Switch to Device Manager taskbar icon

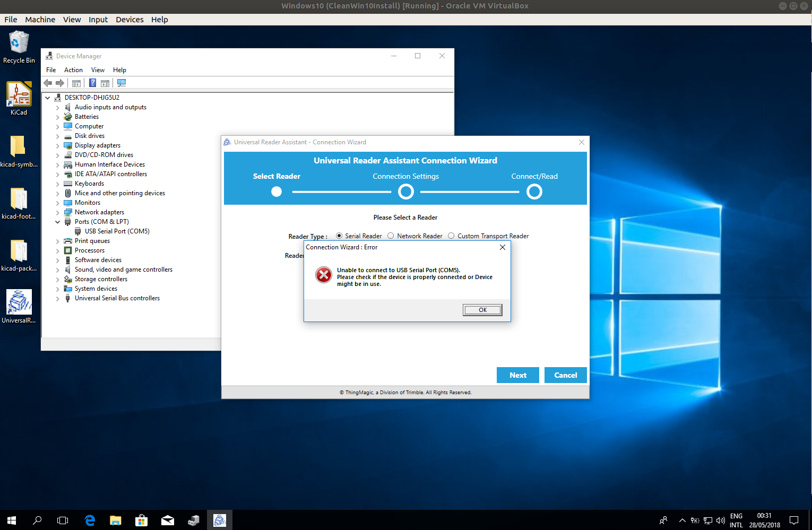194,520
